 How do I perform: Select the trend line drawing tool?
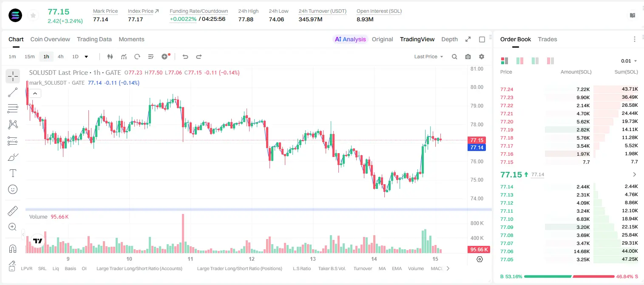coord(13,92)
